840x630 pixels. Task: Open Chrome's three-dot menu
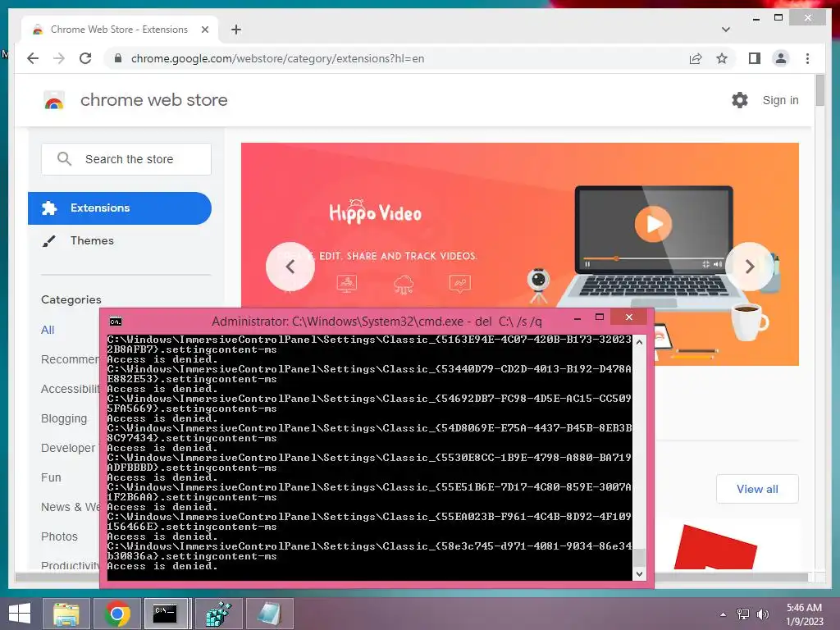(807, 58)
